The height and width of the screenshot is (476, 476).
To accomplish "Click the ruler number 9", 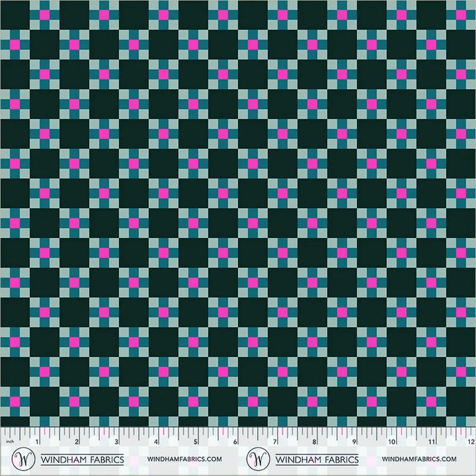I will point(354,442).
